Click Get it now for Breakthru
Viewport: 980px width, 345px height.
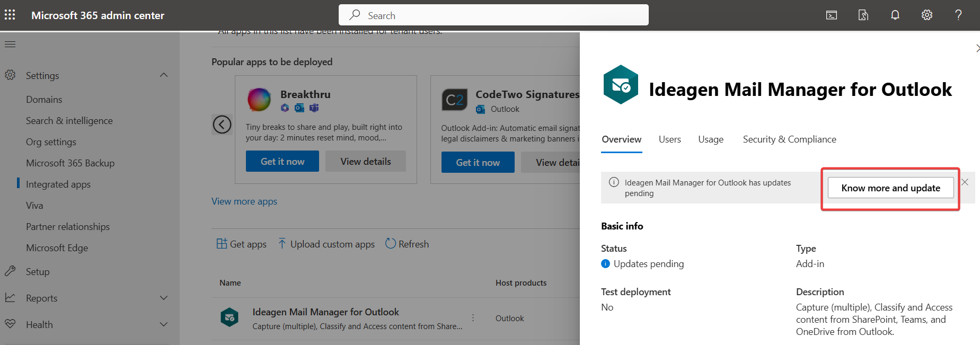click(x=282, y=162)
